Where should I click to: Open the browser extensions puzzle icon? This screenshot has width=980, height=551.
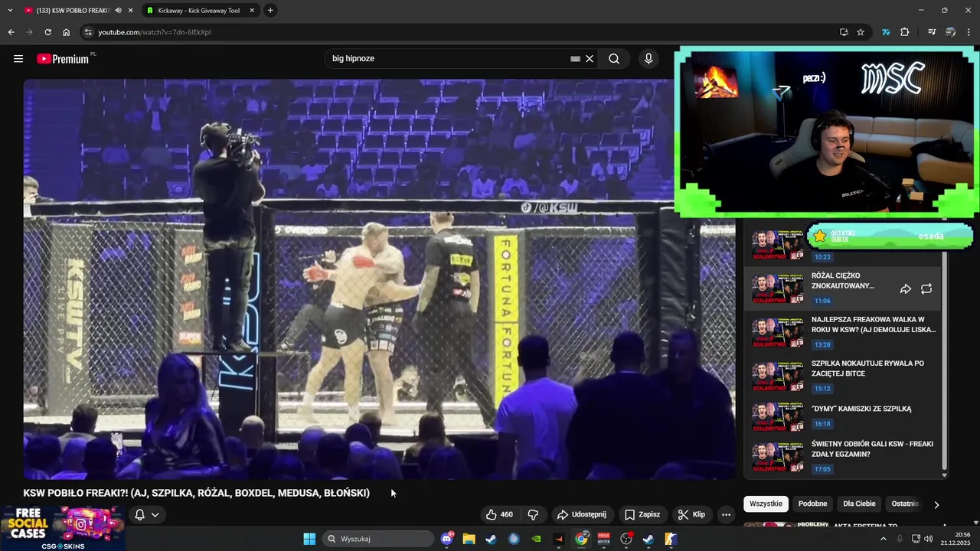tap(905, 32)
